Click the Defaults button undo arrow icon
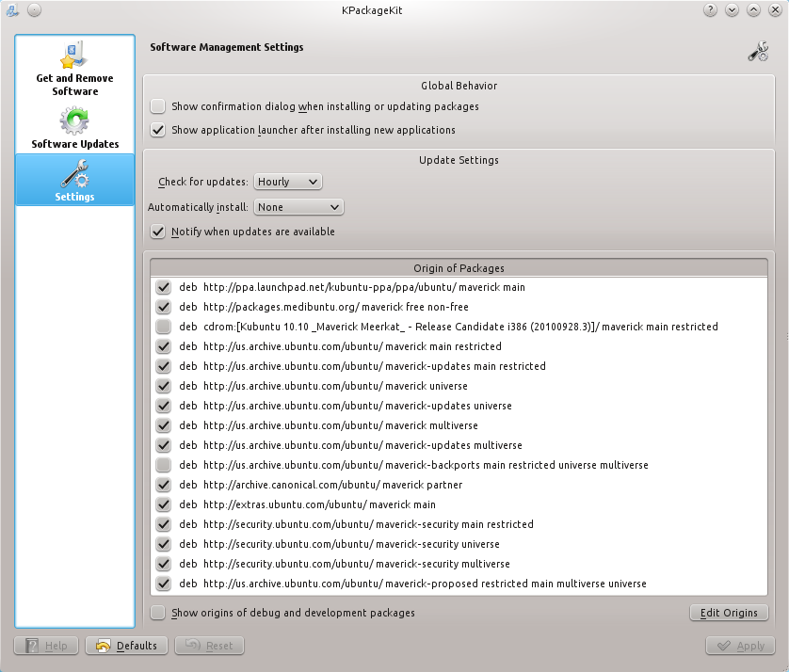789x672 pixels. [104, 646]
